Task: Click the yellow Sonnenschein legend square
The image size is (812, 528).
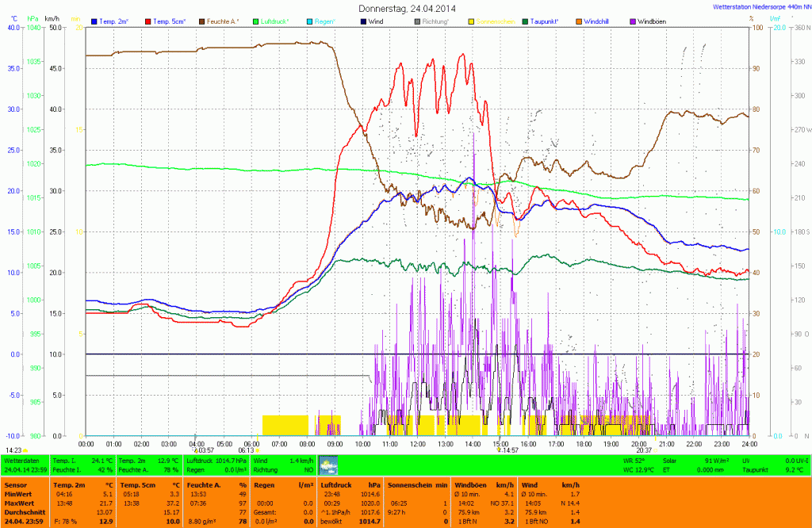Action: pyautogui.click(x=472, y=21)
